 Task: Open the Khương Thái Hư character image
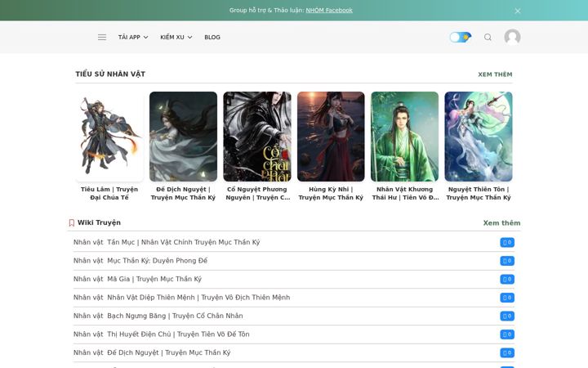coord(404,137)
